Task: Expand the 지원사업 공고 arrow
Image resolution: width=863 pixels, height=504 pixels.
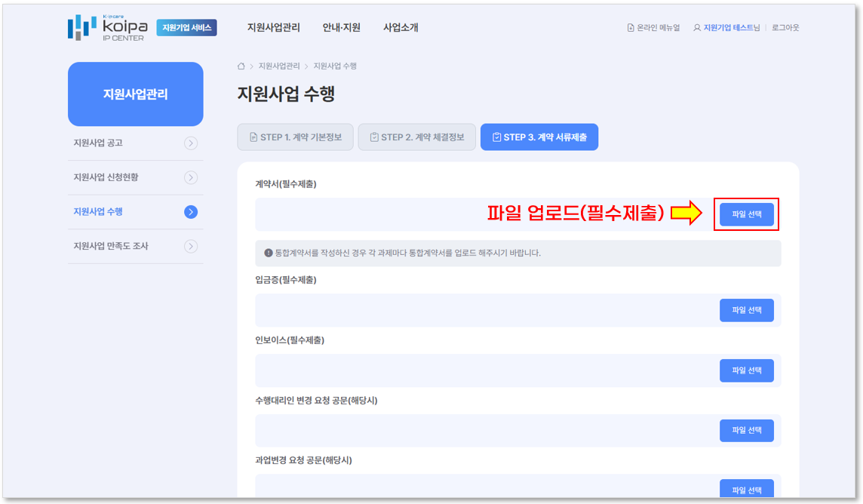Action: (190, 143)
